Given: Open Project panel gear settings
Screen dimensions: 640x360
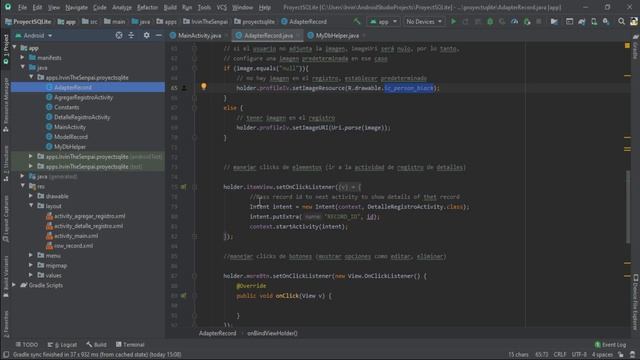Looking at the screenshot, I should 147,36.
